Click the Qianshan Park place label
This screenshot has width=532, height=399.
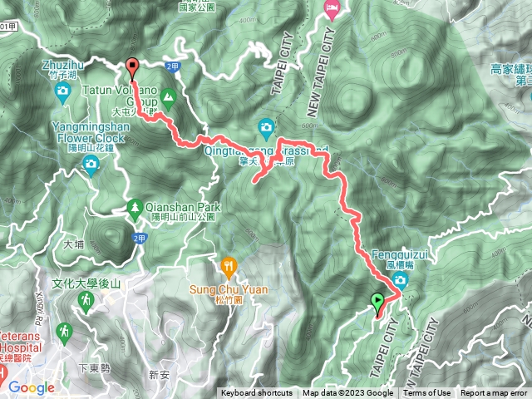(x=183, y=207)
